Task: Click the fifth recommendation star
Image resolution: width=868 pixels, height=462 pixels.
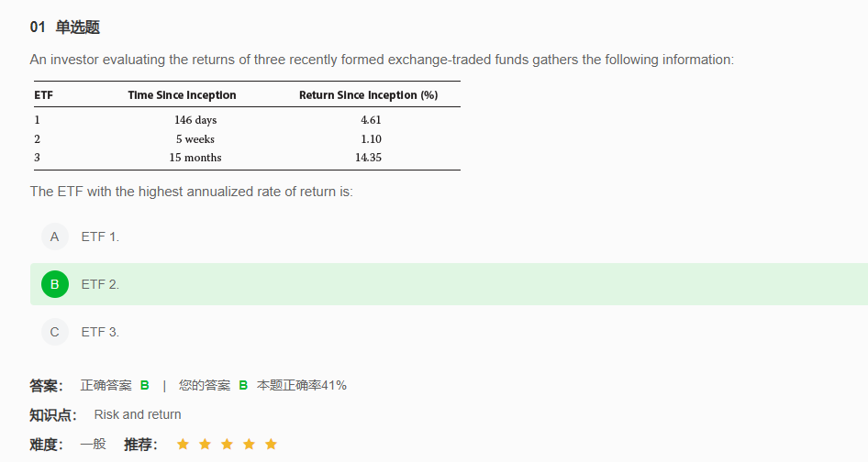Action: (x=271, y=445)
